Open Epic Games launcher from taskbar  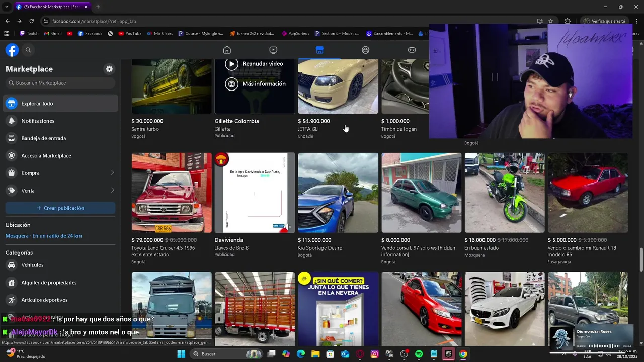pyautogui.click(x=448, y=354)
